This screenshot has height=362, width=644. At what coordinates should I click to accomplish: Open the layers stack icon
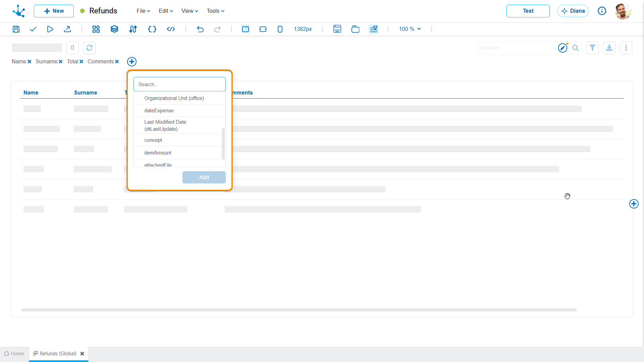click(114, 29)
